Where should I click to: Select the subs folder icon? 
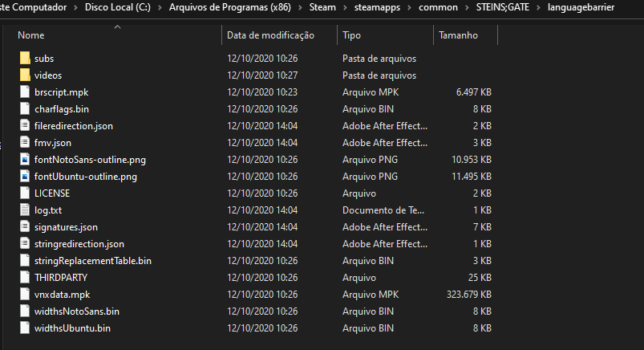tap(25, 58)
